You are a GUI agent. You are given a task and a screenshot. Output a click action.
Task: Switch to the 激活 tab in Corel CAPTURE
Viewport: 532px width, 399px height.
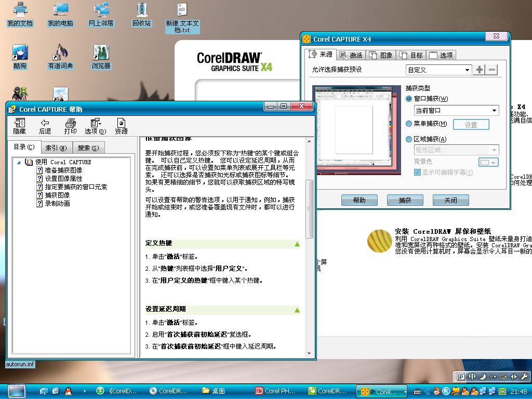(x=351, y=55)
